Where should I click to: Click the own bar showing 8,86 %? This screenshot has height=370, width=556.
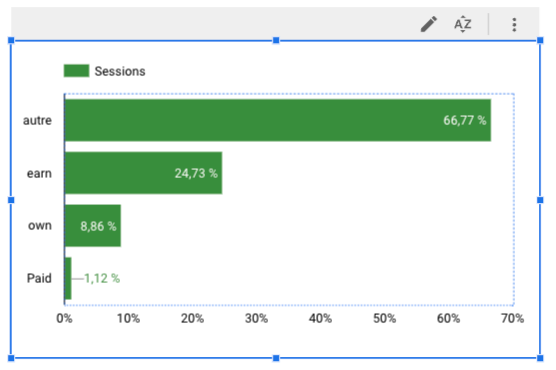(93, 226)
